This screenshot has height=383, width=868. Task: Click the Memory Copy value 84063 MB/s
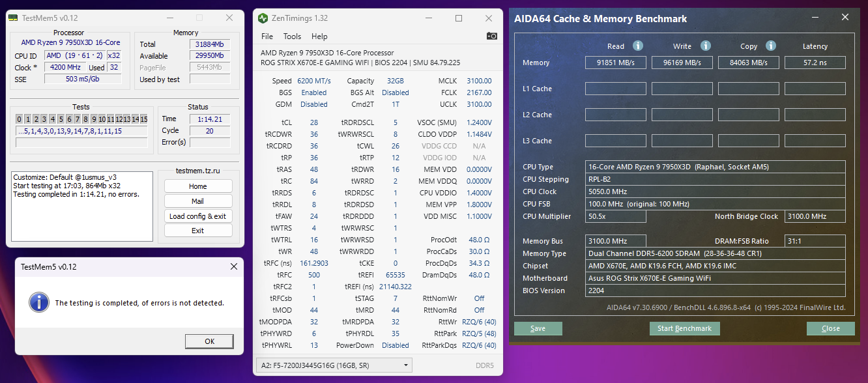coord(748,63)
